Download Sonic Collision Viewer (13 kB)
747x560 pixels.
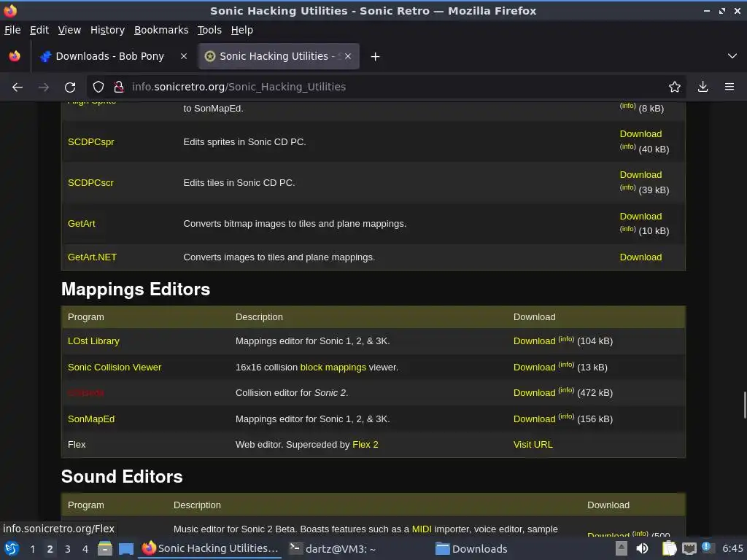pos(535,367)
